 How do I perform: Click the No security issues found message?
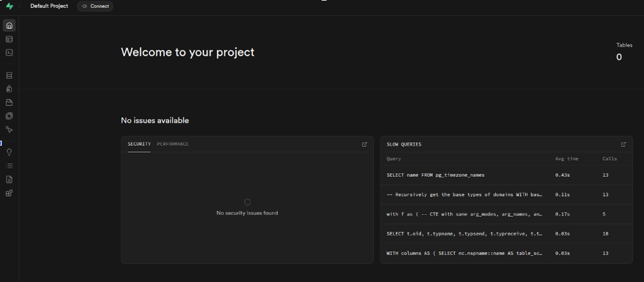click(248, 213)
